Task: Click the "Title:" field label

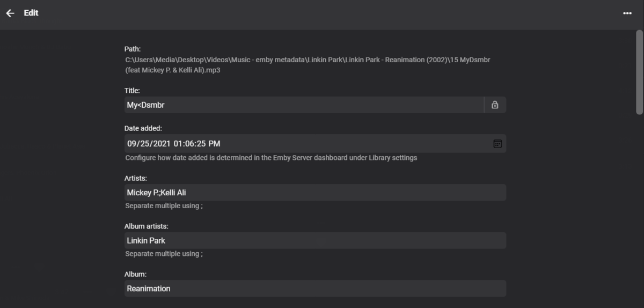Action: [132, 91]
